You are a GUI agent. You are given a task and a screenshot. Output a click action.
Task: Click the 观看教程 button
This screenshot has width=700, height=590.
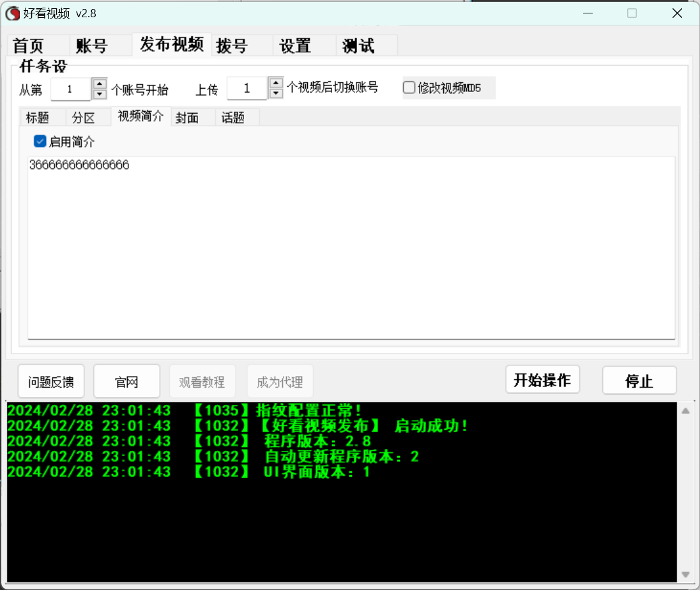tap(202, 382)
